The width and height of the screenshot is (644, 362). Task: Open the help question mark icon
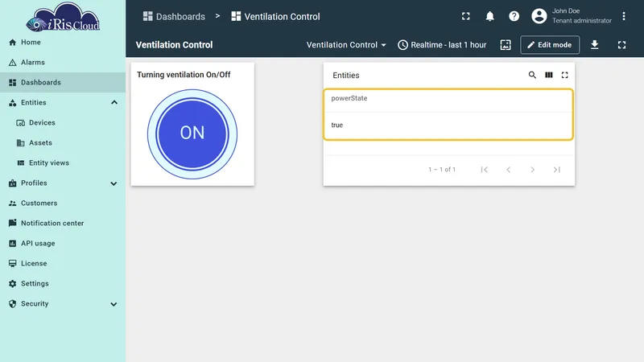click(x=514, y=16)
